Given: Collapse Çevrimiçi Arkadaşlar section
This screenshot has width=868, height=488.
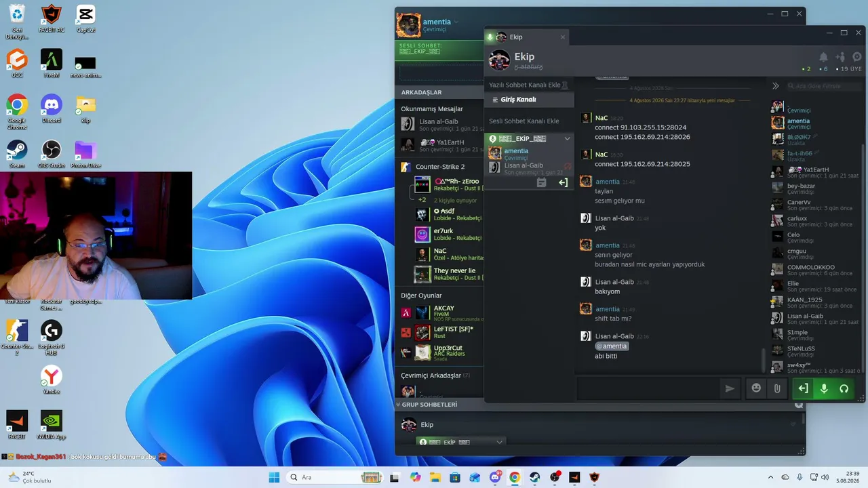Looking at the screenshot, I should [435, 375].
